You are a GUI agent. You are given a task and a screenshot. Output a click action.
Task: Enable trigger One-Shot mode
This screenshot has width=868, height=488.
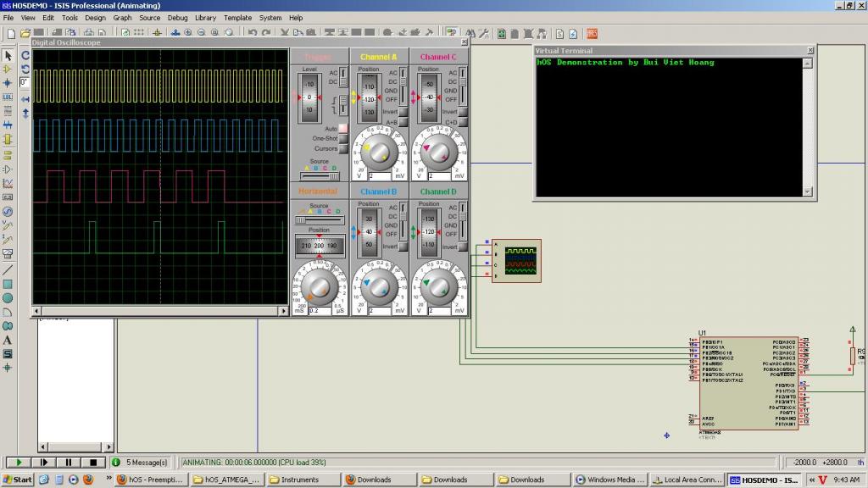pos(343,138)
